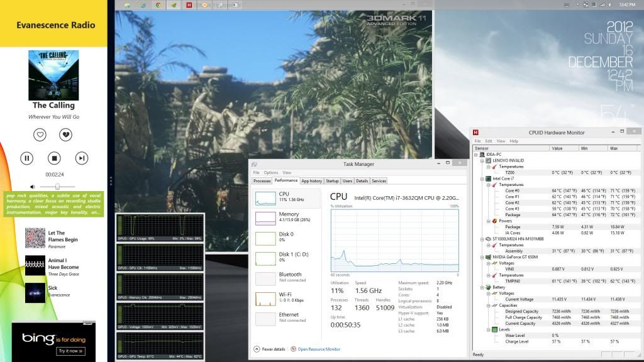Select the Bluetooth performance item
644x362 pixels.
coord(287,278)
